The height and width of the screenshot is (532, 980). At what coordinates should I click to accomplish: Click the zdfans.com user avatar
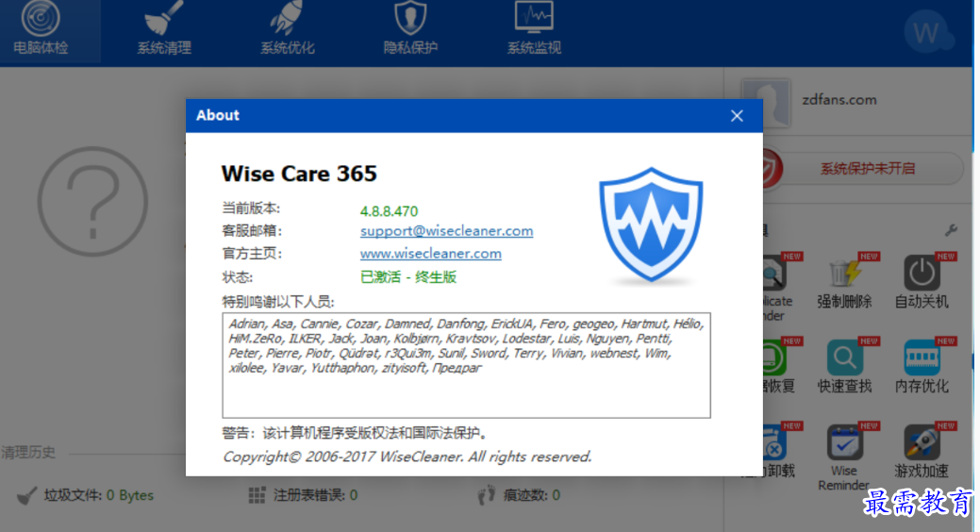click(x=771, y=102)
